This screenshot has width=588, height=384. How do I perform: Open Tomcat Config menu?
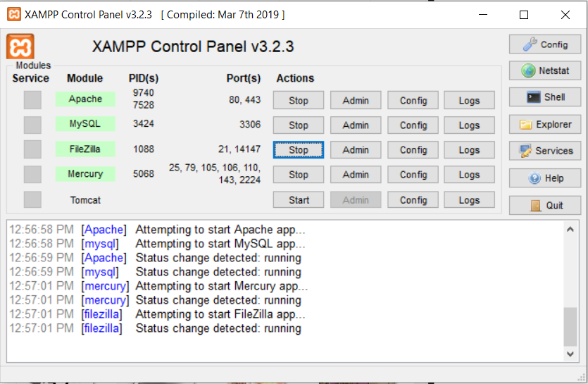click(413, 199)
